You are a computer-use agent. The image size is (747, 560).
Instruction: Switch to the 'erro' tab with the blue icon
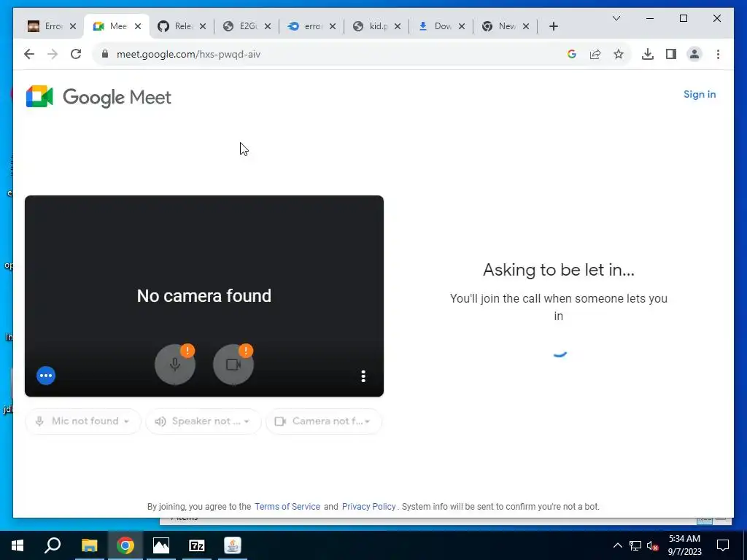point(306,26)
